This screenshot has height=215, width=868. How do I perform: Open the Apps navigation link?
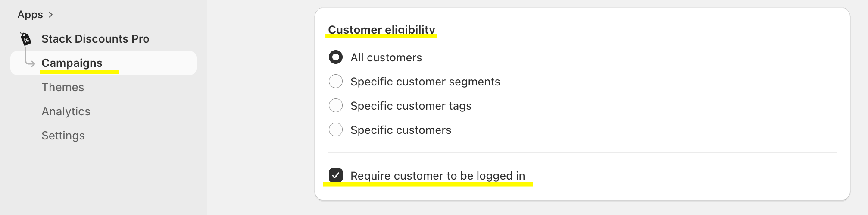(x=30, y=15)
